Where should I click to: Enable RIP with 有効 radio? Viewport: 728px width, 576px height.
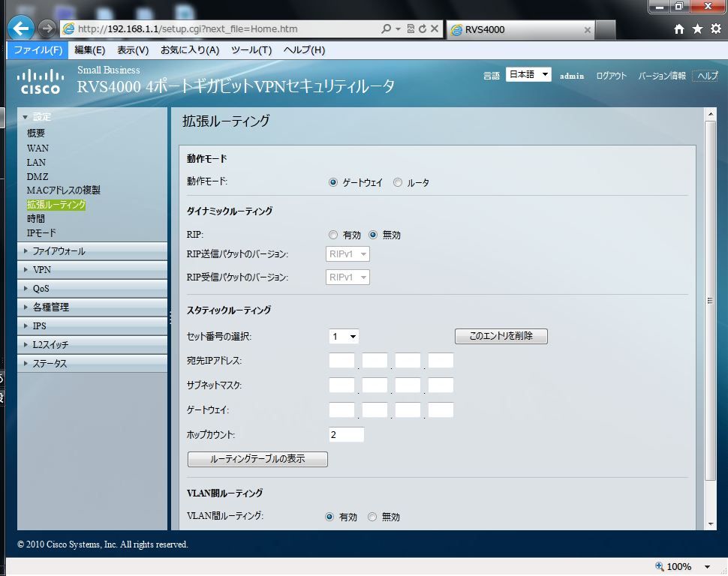[x=333, y=235]
